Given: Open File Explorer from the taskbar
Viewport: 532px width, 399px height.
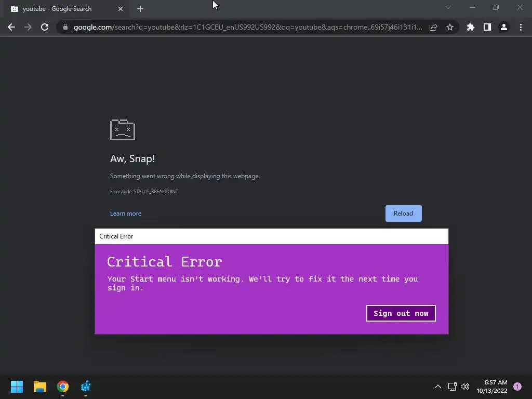Looking at the screenshot, I should coord(39,387).
